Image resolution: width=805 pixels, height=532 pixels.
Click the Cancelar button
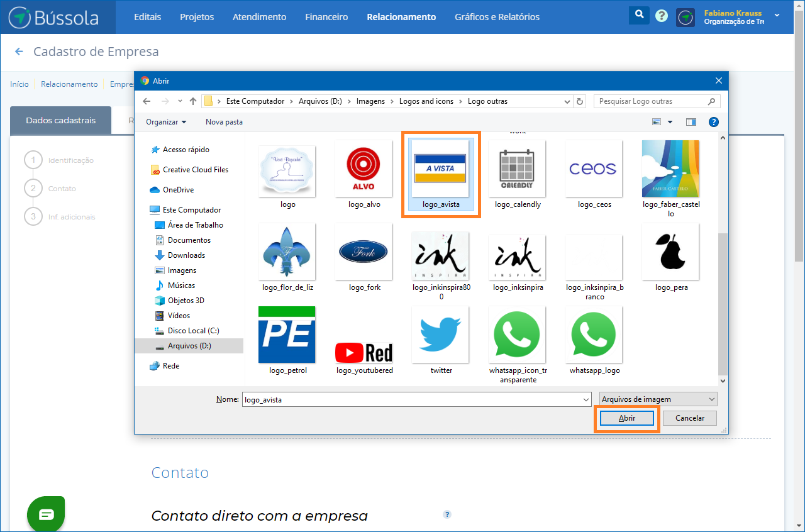[x=690, y=418]
